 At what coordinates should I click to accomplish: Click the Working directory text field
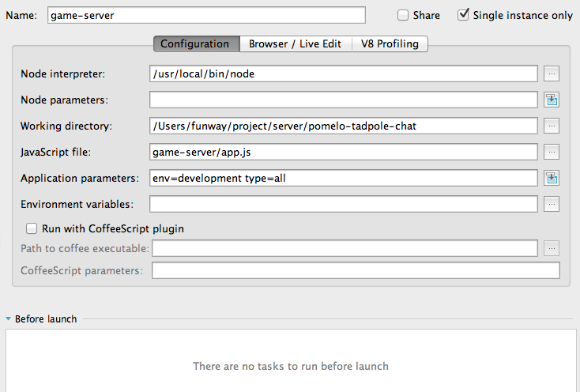point(343,126)
